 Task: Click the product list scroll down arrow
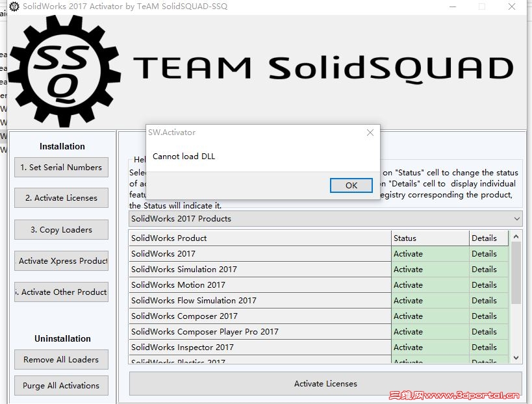pyautogui.click(x=516, y=357)
